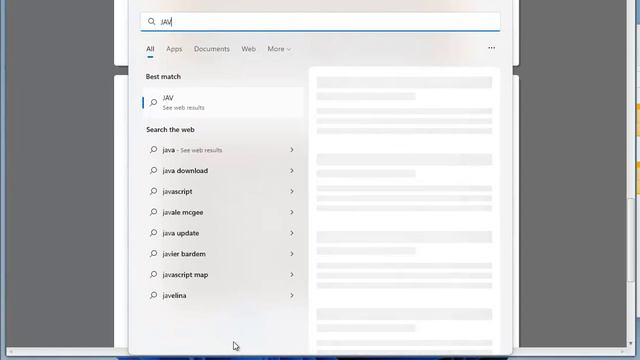640x360 pixels.
Task: Open the JAV best match result
Action: click(x=223, y=102)
